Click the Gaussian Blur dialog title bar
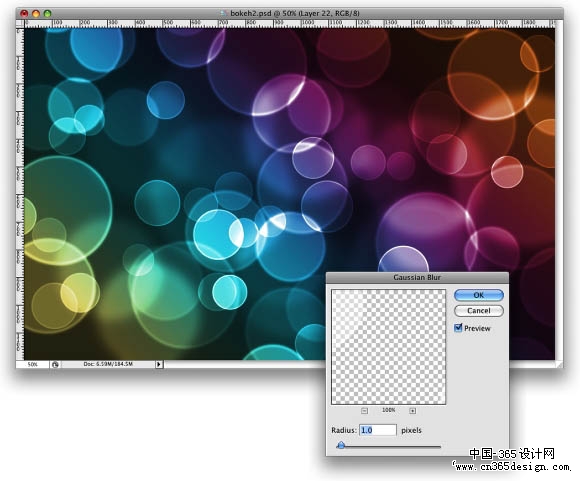Viewport: 580px width, 481px height. click(x=417, y=277)
